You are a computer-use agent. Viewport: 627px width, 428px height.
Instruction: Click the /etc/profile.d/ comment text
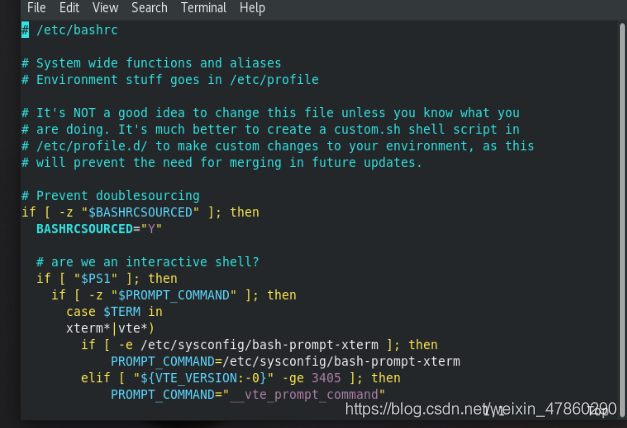(92, 146)
